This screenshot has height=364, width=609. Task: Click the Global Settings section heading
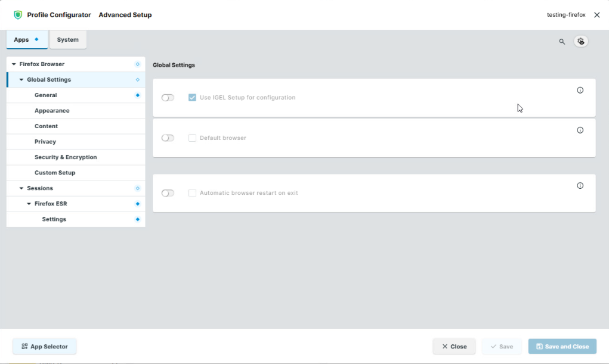(x=174, y=65)
